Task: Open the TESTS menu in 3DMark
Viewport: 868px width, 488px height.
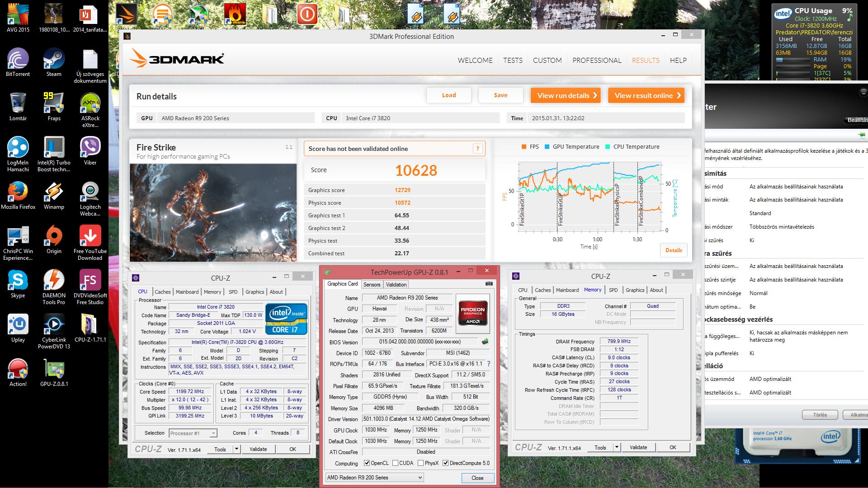Action: (x=513, y=61)
